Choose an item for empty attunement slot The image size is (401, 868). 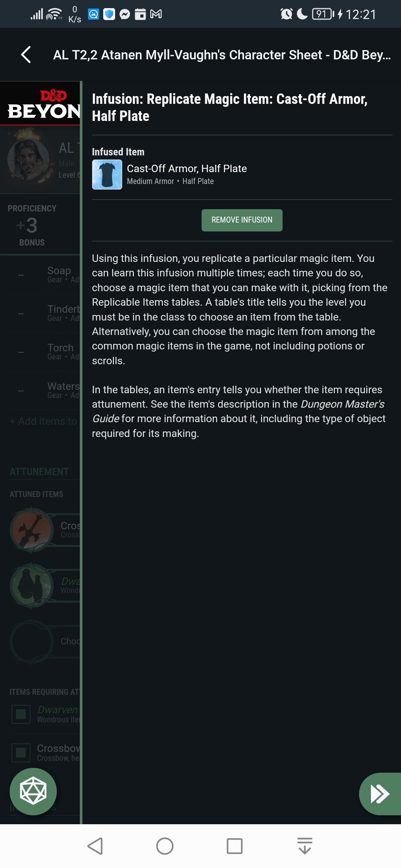[x=45, y=641]
